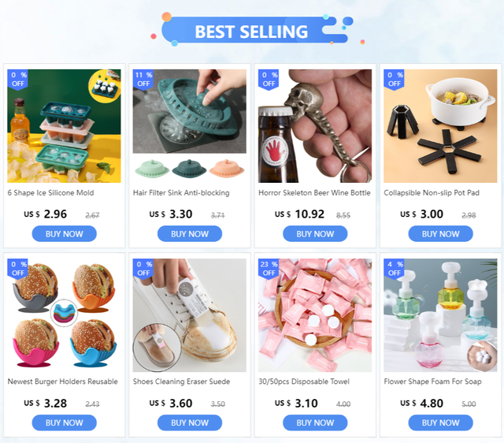
Task: Open the pink disposable towel image
Action: 315,315
